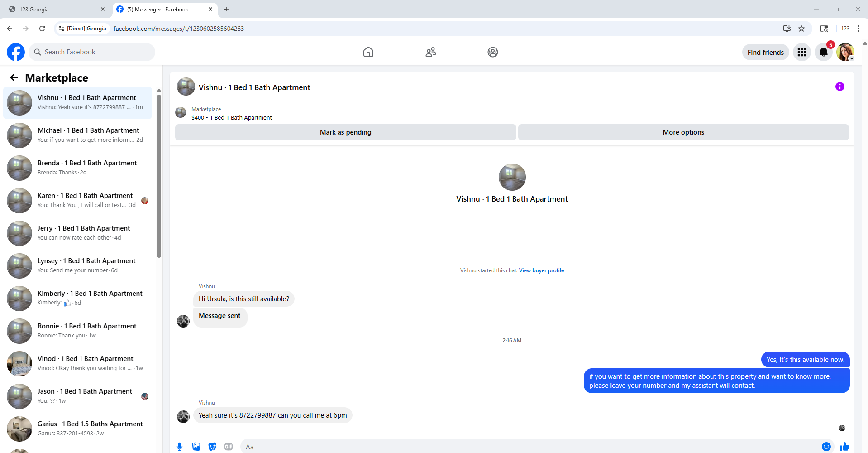Open the Home feed icon
This screenshot has height=453, width=868.
click(368, 52)
